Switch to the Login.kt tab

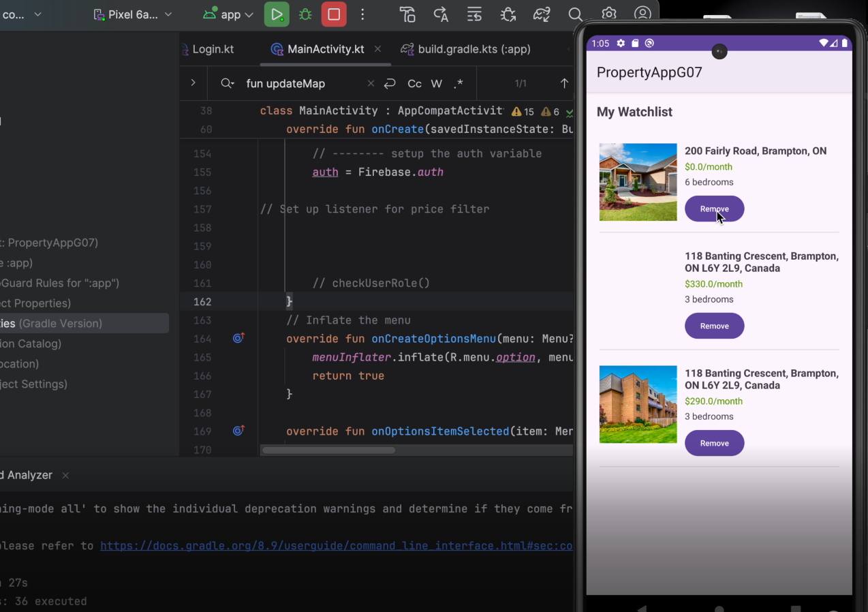click(x=213, y=49)
